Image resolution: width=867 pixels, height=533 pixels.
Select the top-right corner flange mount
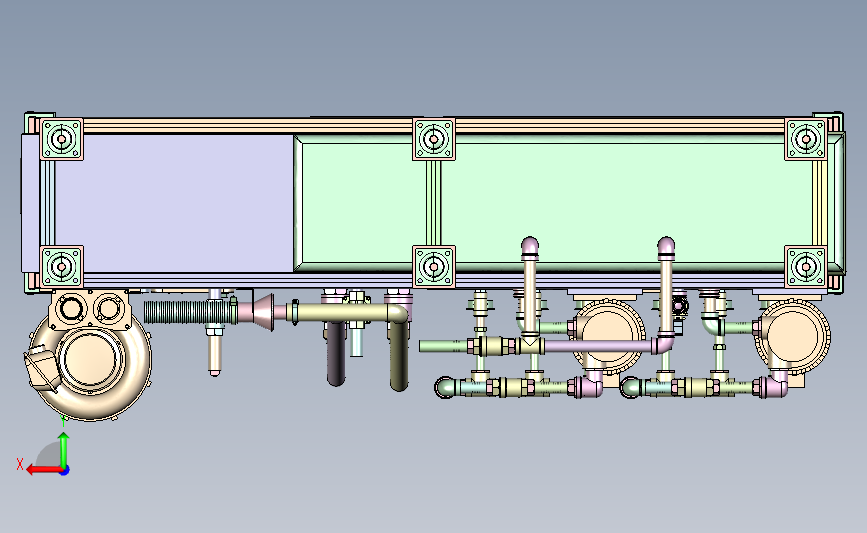tap(806, 139)
